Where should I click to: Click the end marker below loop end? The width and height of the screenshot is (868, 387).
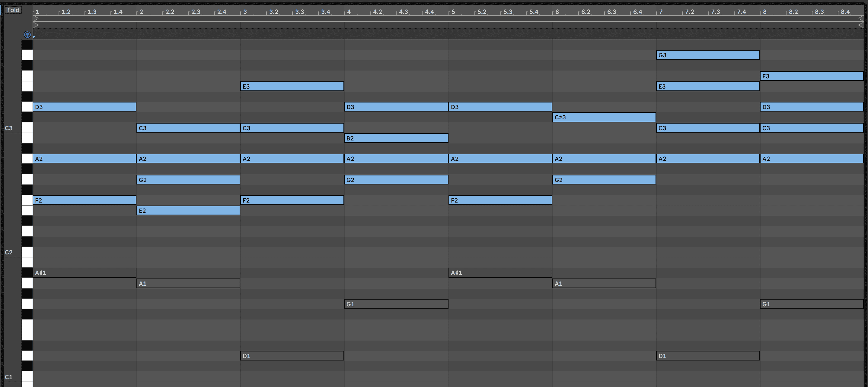[861, 25]
